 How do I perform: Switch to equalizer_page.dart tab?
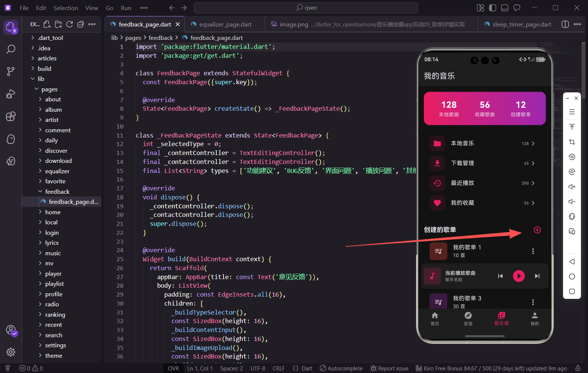pyautogui.click(x=225, y=24)
